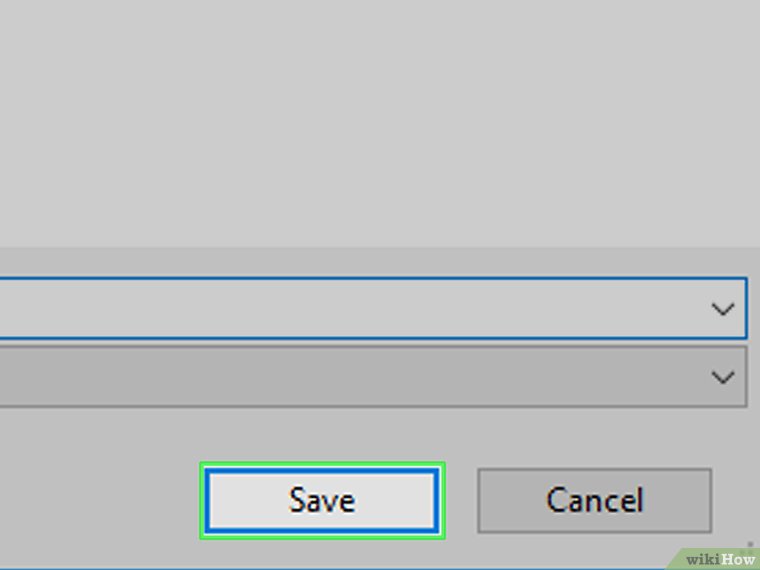
Task: Expand the blue-outlined file name dropdown arrow
Action: point(722,309)
